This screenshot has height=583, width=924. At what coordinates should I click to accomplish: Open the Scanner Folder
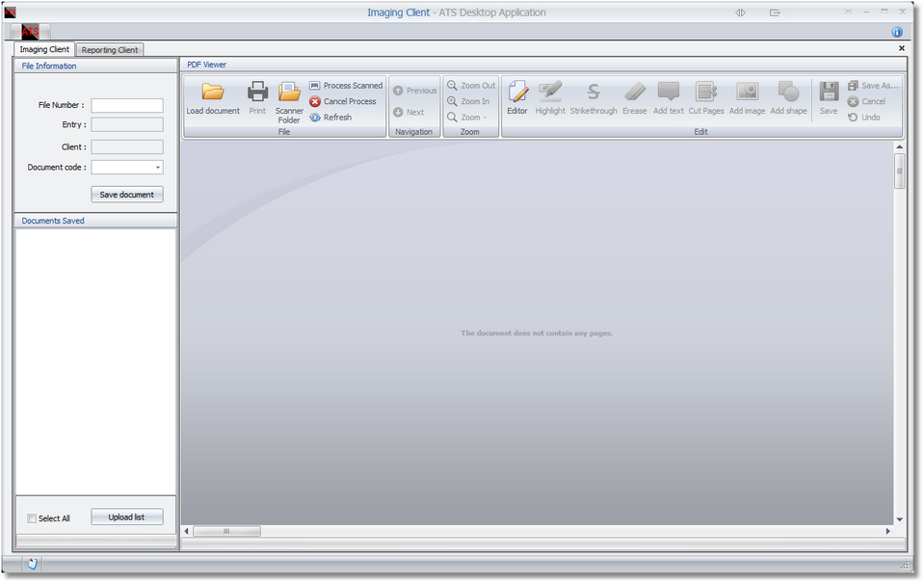[289, 93]
